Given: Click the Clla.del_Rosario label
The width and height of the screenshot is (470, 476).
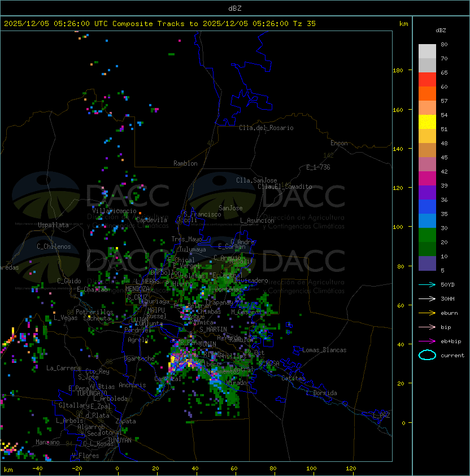Looking at the screenshot, I should [x=266, y=128].
